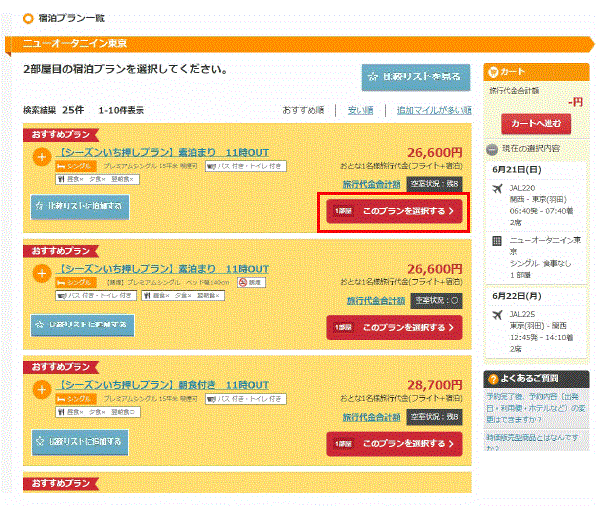The height and width of the screenshot is (506, 600).
Task: Open the 朝食付き 11時OUT plan title link
Action: tap(165, 385)
